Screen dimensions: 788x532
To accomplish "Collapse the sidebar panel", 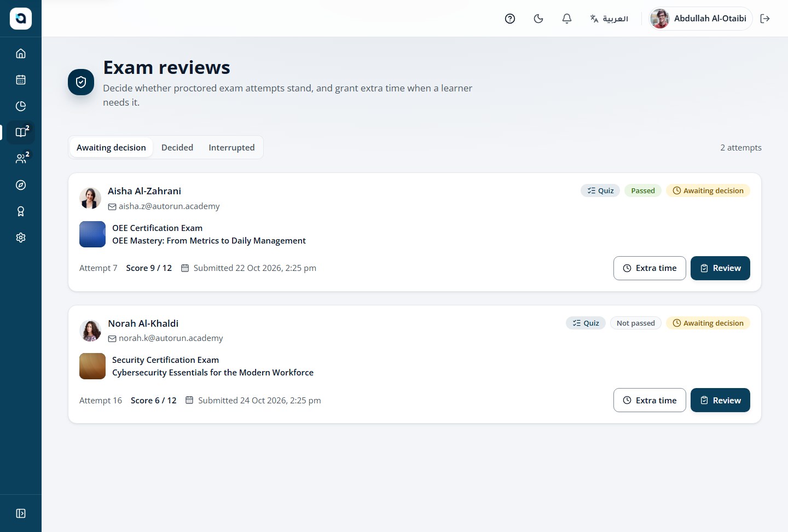I will coord(21,513).
